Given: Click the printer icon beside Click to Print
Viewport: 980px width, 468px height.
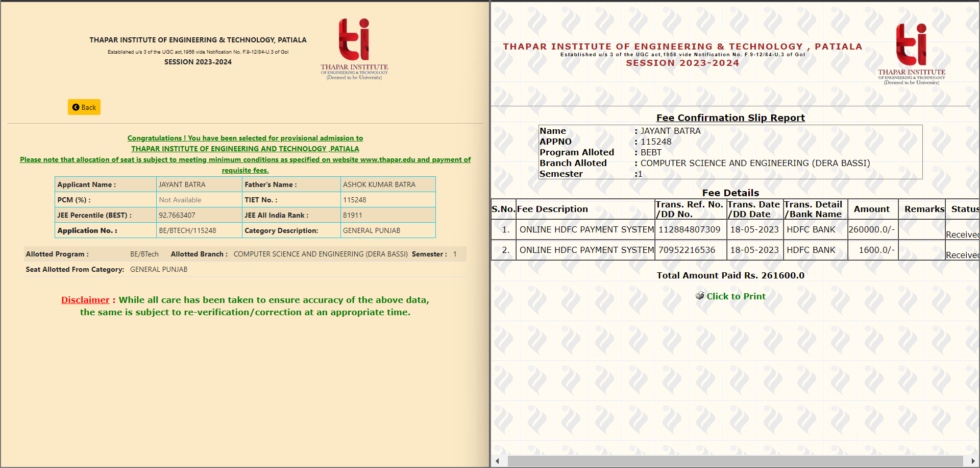Looking at the screenshot, I should [x=700, y=296].
